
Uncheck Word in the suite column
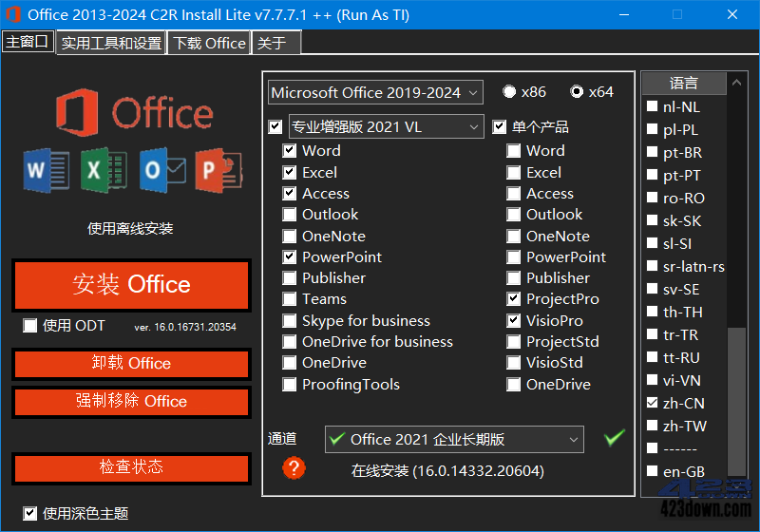[290, 151]
